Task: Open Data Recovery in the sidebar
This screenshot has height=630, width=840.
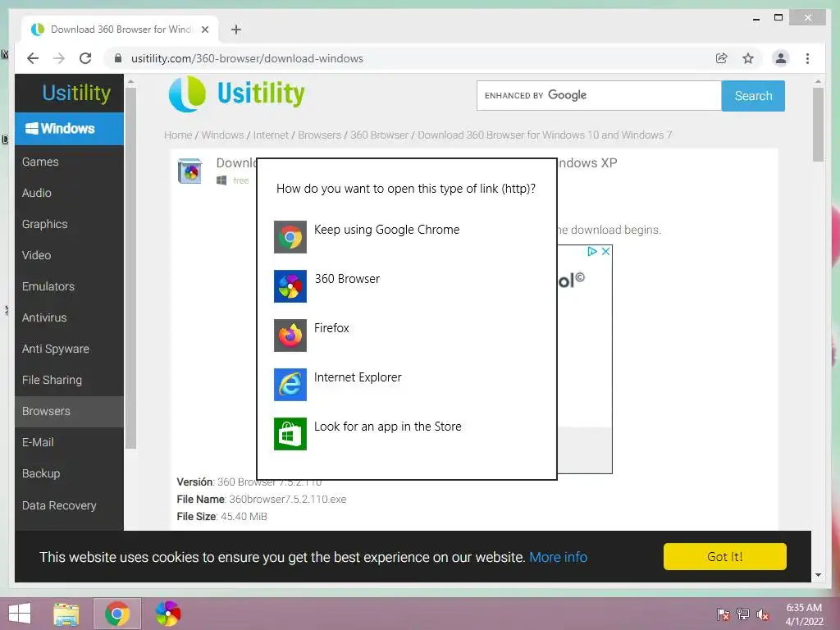Action: [x=59, y=505]
